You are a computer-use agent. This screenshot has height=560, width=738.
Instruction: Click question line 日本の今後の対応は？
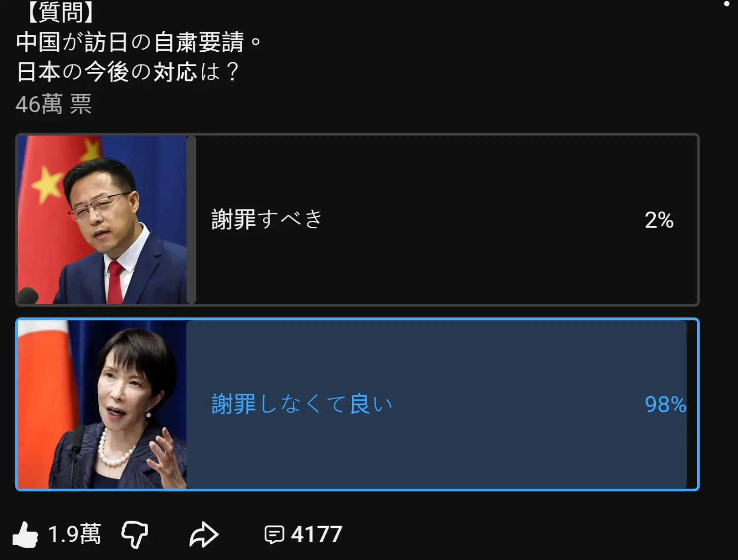[128, 72]
